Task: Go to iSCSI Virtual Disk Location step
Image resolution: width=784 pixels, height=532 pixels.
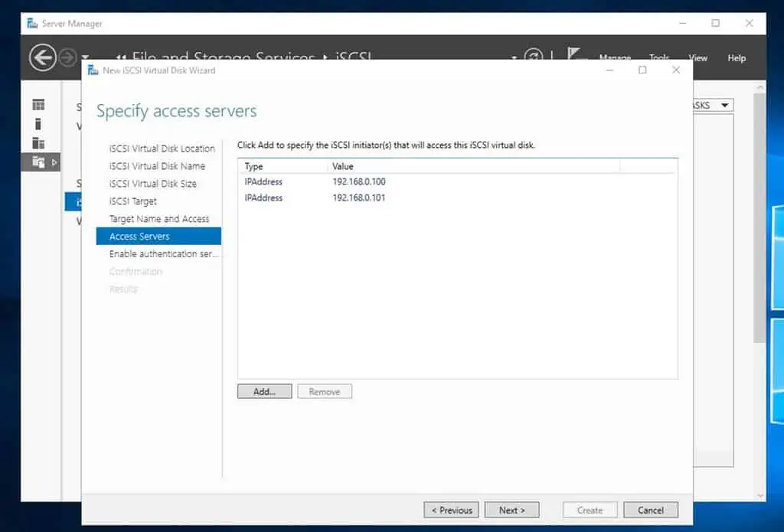Action: point(162,149)
